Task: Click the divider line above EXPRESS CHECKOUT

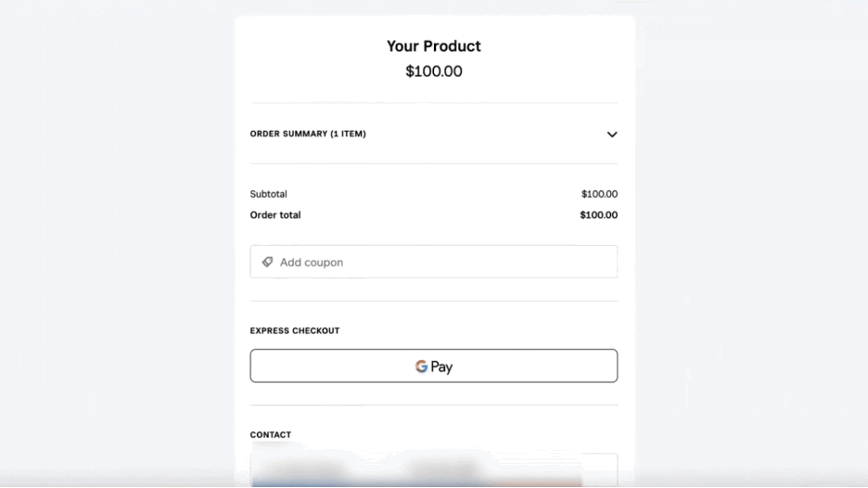Action: pos(433,302)
